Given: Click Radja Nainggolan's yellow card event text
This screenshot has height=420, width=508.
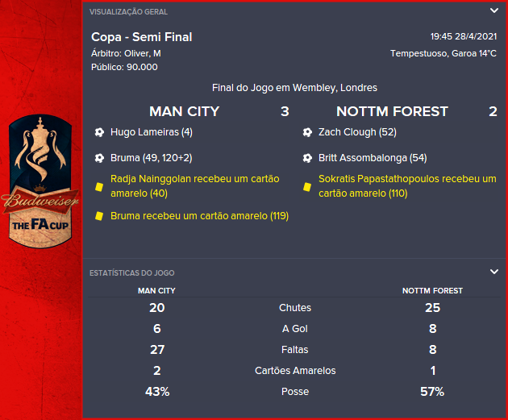Looking at the screenshot, I should click(195, 186).
